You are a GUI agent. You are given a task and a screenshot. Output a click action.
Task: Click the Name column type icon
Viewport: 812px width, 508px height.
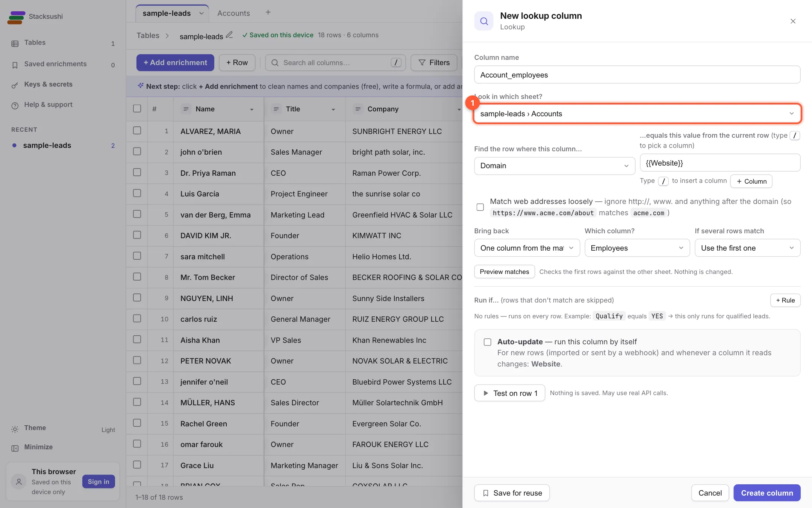point(185,109)
